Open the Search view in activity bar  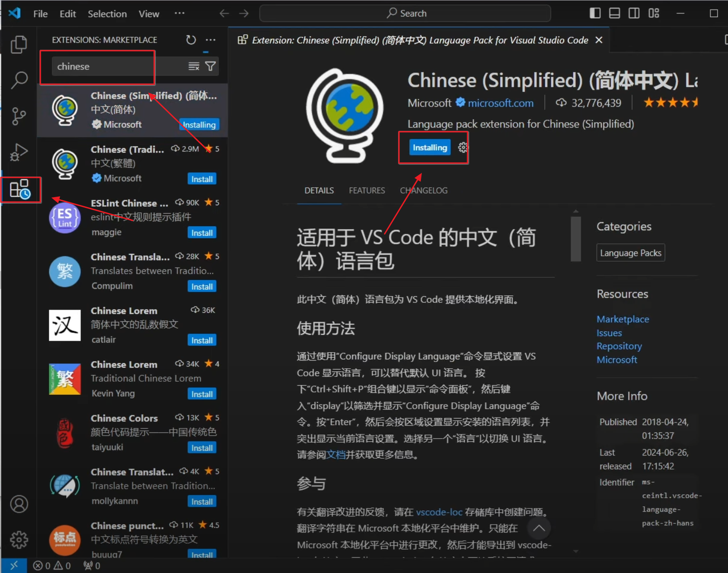tap(19, 80)
